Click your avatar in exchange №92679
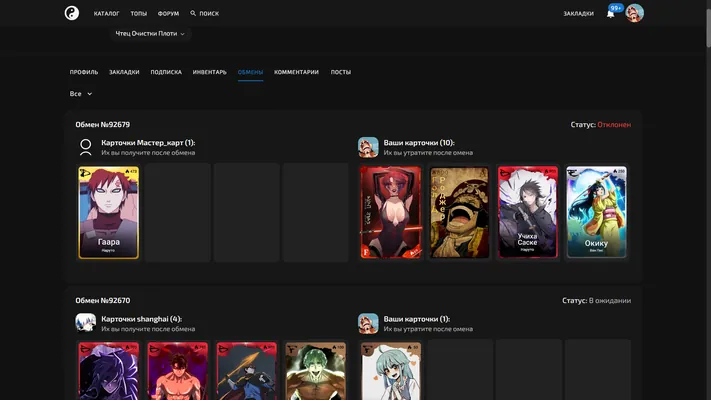 (368, 147)
